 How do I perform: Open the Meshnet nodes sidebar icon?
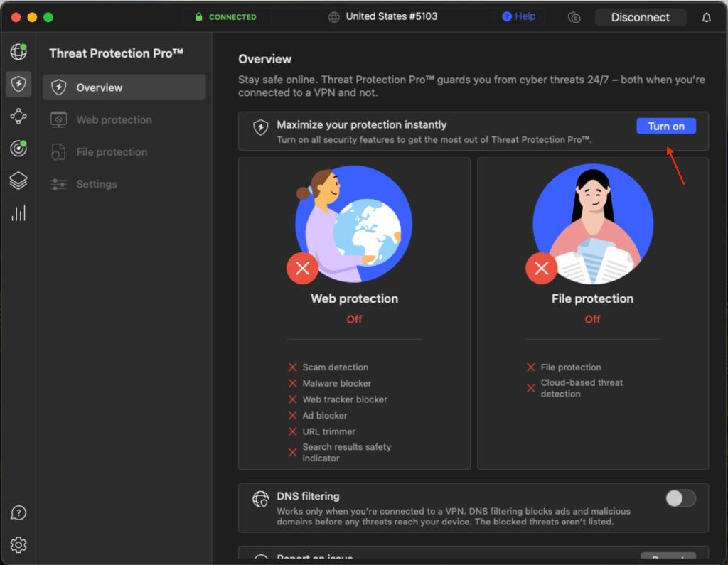(18, 116)
